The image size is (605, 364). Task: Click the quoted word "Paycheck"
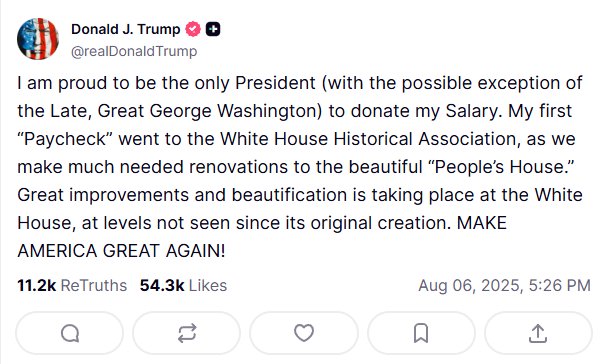(x=64, y=139)
